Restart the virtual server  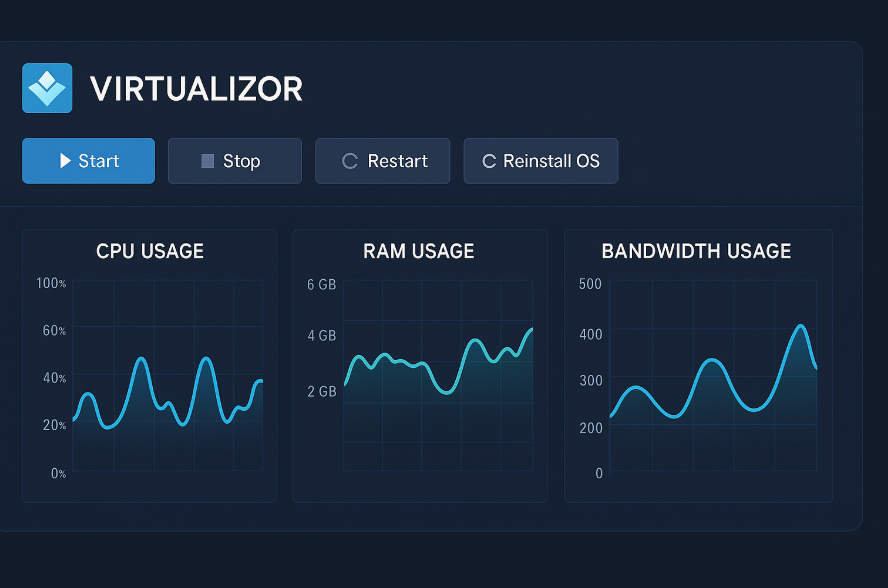tap(382, 160)
